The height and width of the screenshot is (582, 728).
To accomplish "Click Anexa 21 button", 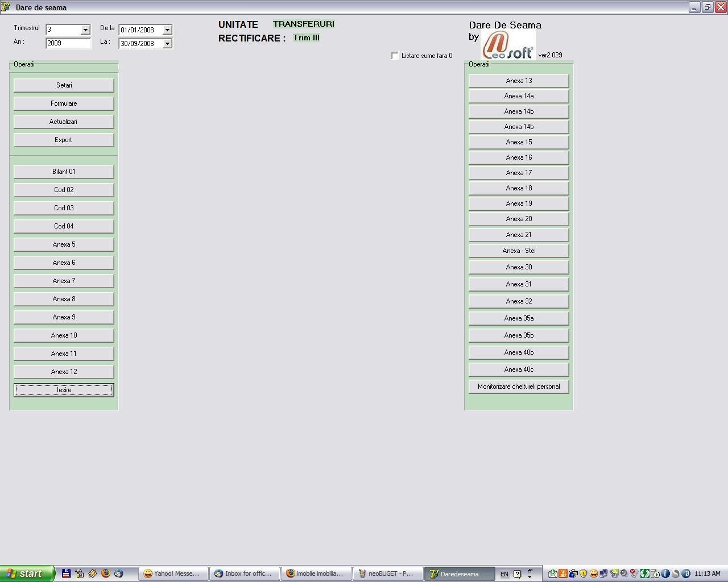I will click(519, 235).
